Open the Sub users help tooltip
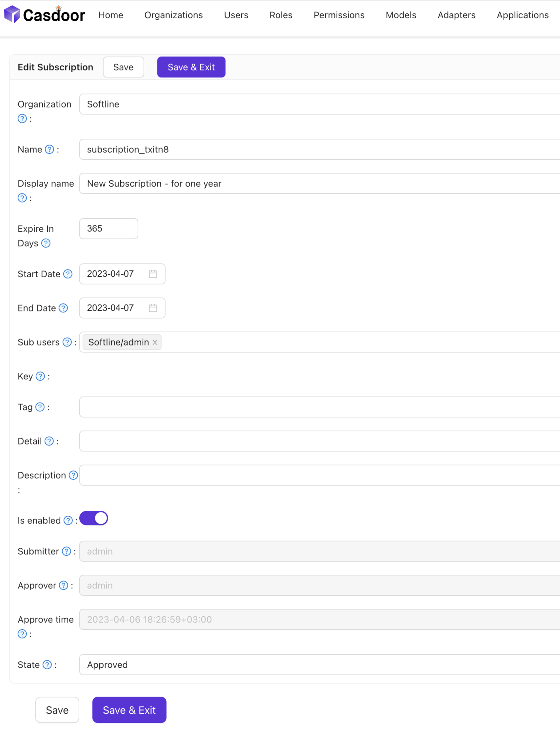The height and width of the screenshot is (751, 560). pyautogui.click(x=67, y=342)
